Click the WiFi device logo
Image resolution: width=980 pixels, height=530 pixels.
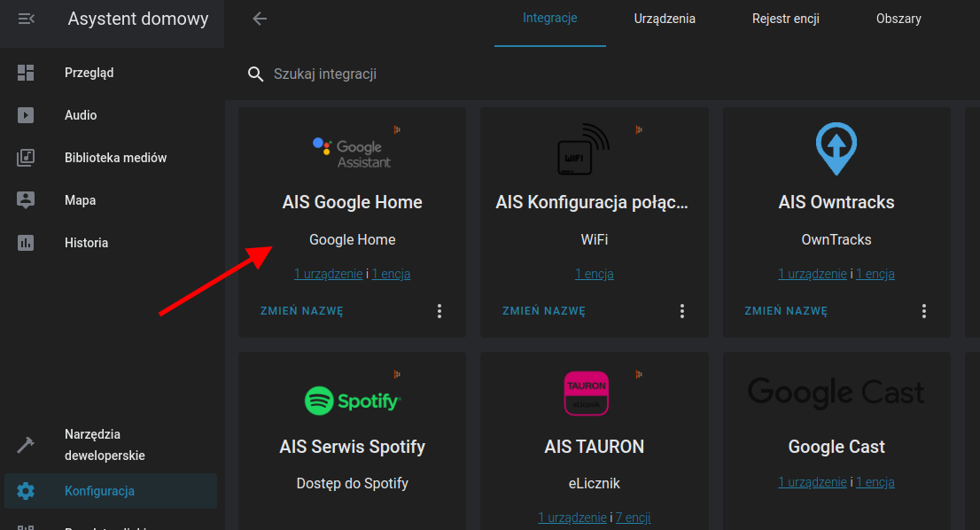point(583,149)
